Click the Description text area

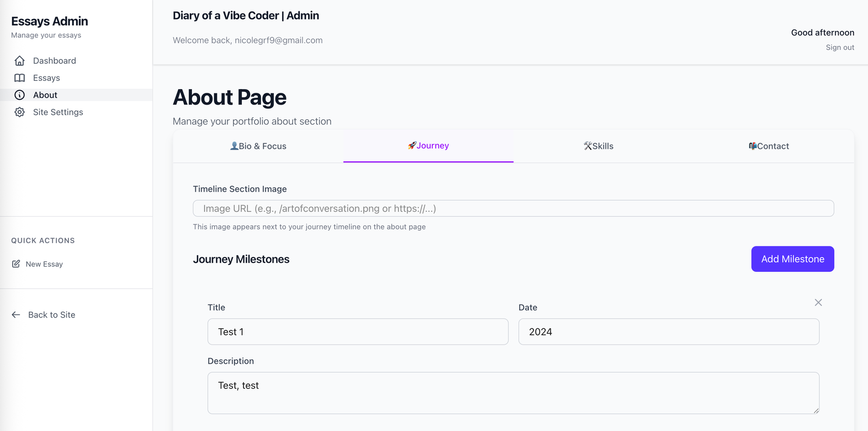click(513, 393)
